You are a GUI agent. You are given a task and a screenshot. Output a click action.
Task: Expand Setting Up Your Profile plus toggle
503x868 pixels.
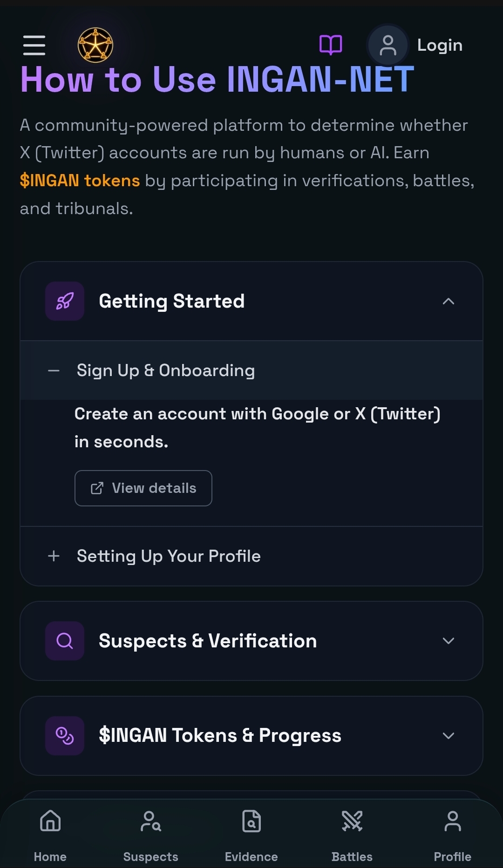pos(54,556)
